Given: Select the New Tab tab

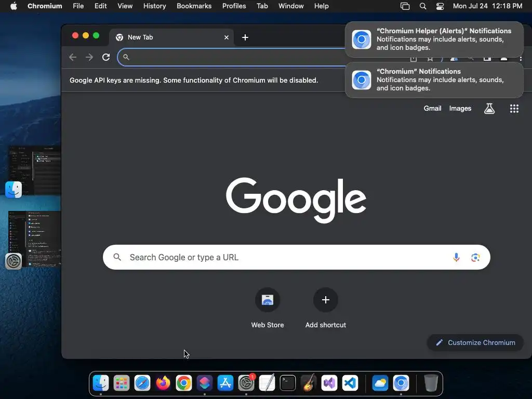Looking at the screenshot, I should [x=171, y=37].
